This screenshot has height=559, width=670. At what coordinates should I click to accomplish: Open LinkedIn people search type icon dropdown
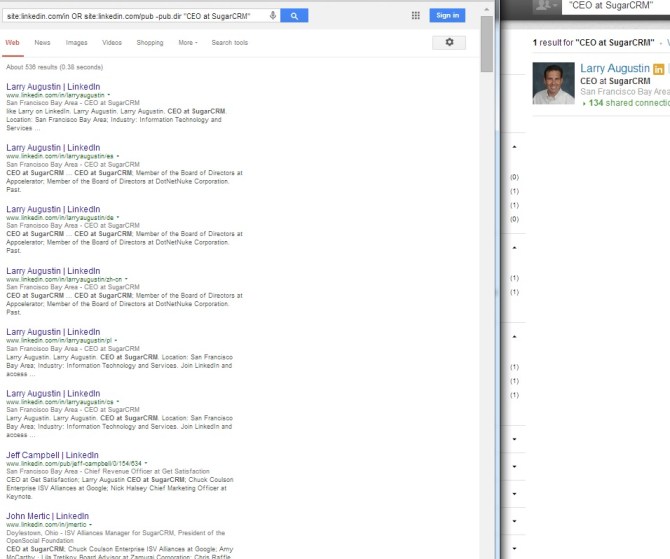(547, 5)
